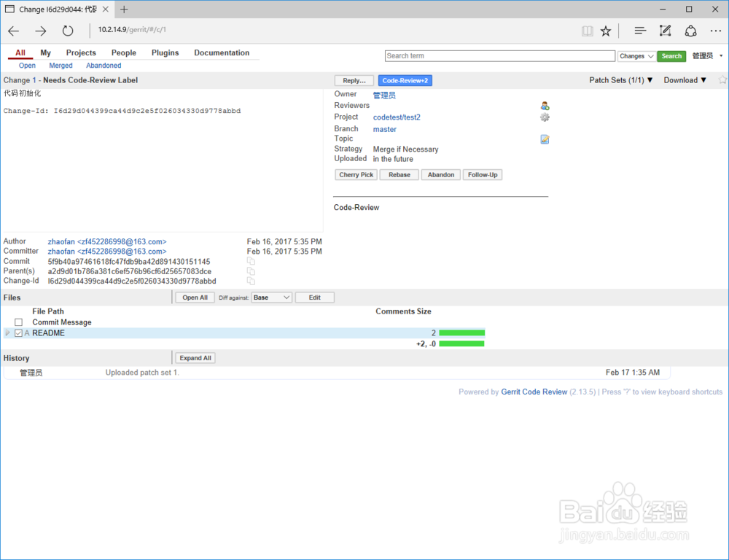Refresh the current page
This screenshot has height=560, width=729.
click(68, 31)
